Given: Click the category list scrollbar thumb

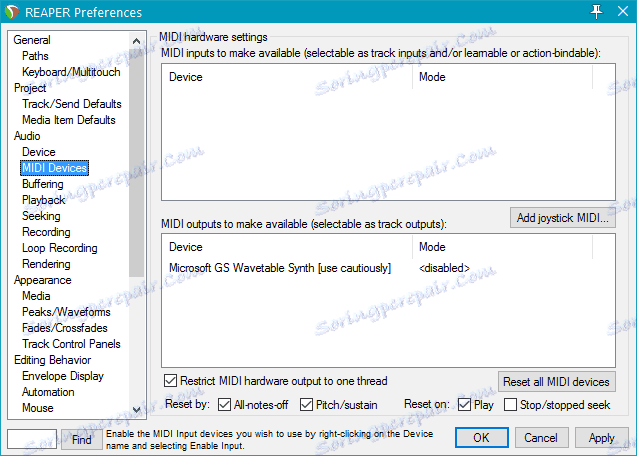Looking at the screenshot, I should [x=136, y=163].
